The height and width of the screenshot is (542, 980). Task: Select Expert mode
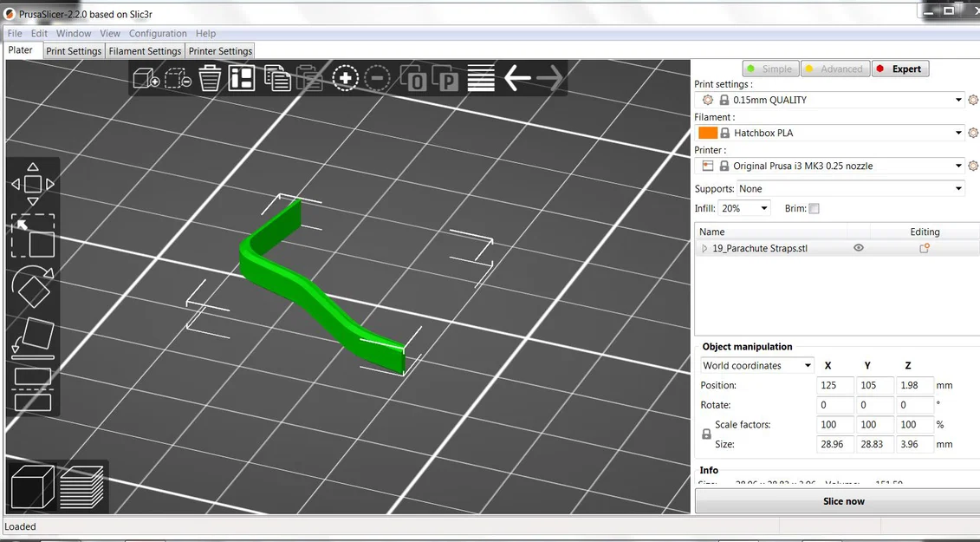900,69
